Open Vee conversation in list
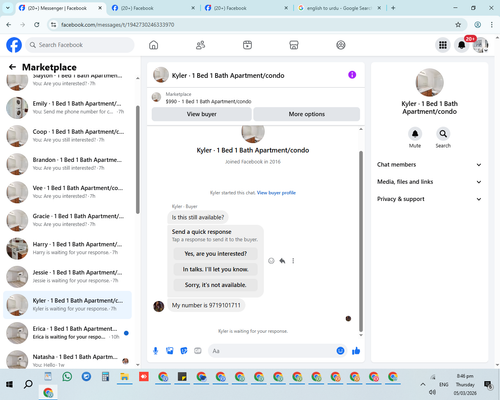 pyautogui.click(x=68, y=192)
